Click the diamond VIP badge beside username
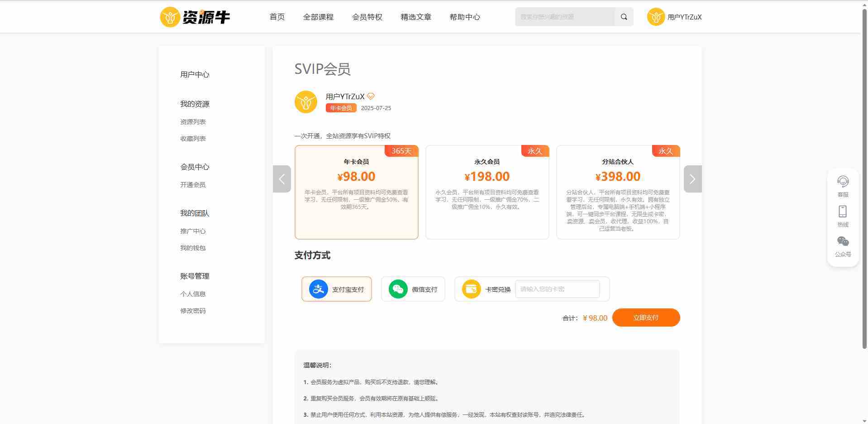The image size is (868, 424). [x=371, y=96]
